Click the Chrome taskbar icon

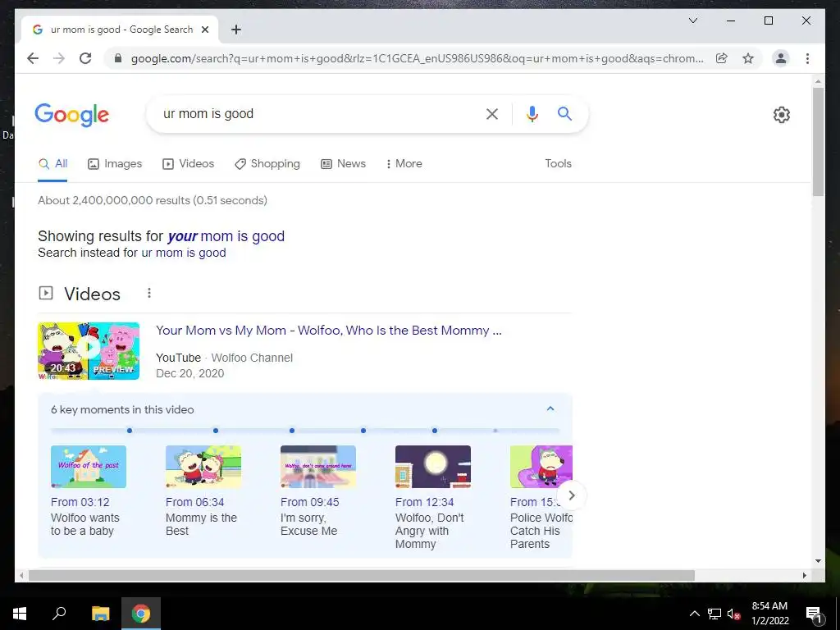[141, 614]
